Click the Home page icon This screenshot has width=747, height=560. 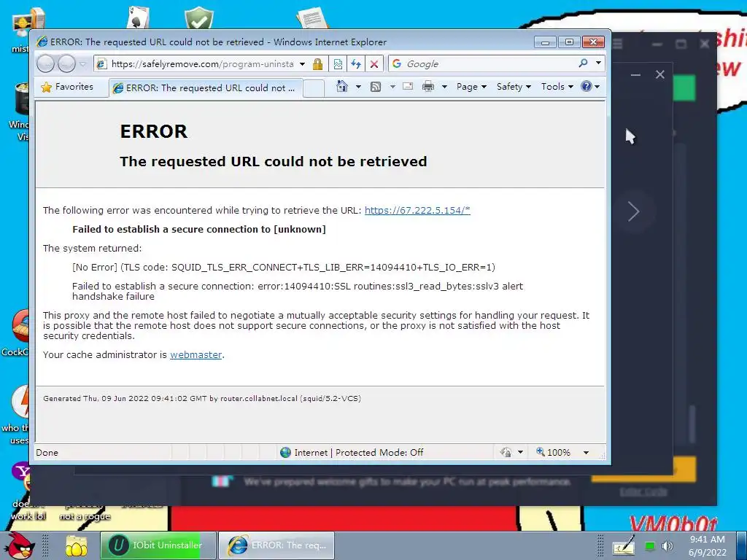click(x=341, y=86)
